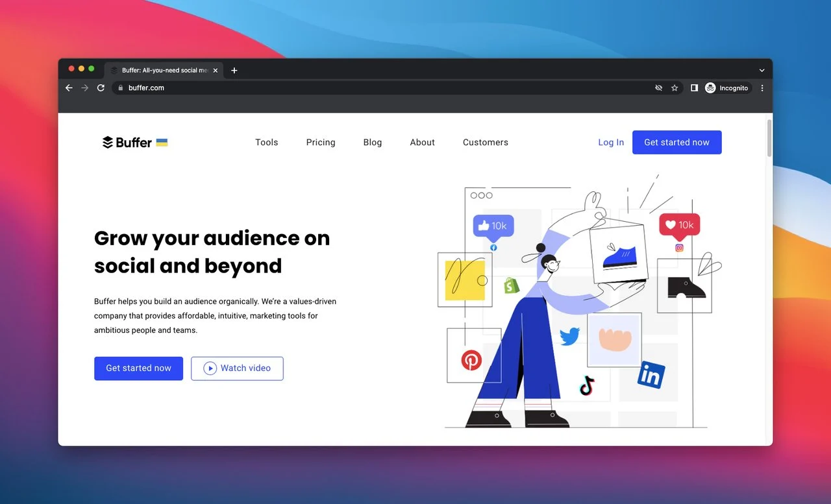Click the blue sneaker image card

618,254
